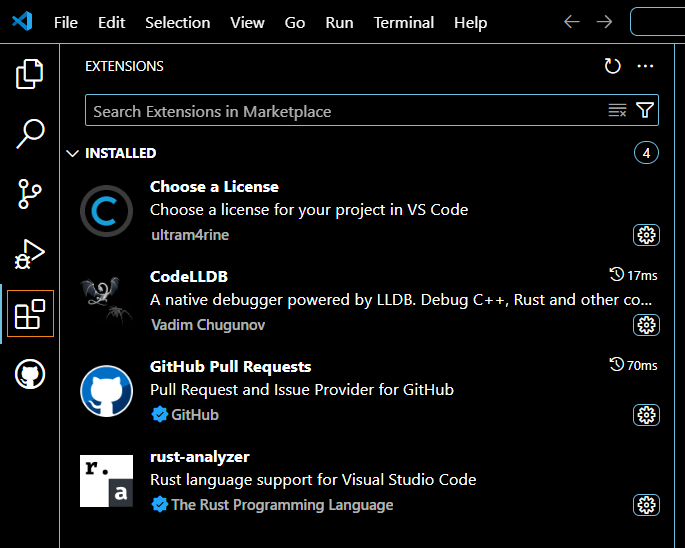The height and width of the screenshot is (548, 685).
Task: Open Source Control view in activity bar
Action: 30,194
